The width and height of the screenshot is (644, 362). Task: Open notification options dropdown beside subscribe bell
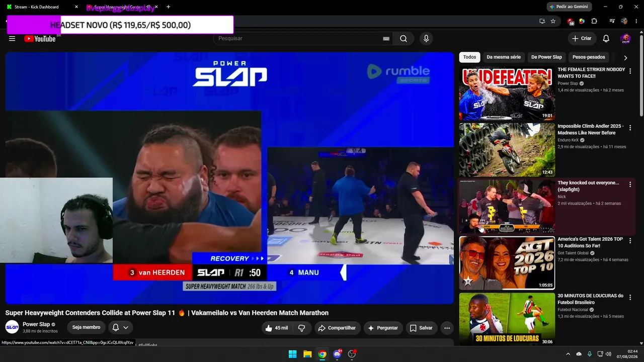(126, 327)
